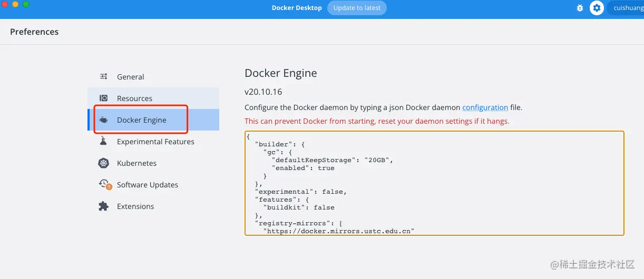This screenshot has width=644, height=279.
Task: Click the Update to latest button
Action: click(357, 8)
